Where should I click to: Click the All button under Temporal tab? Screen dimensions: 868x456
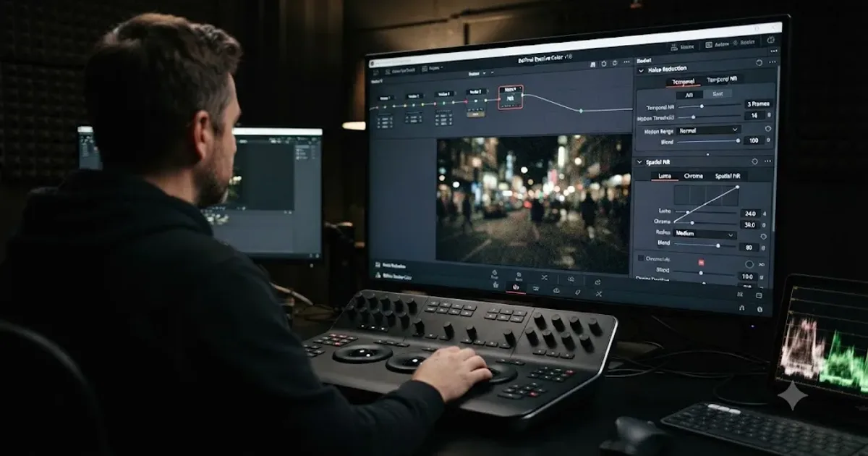point(689,94)
